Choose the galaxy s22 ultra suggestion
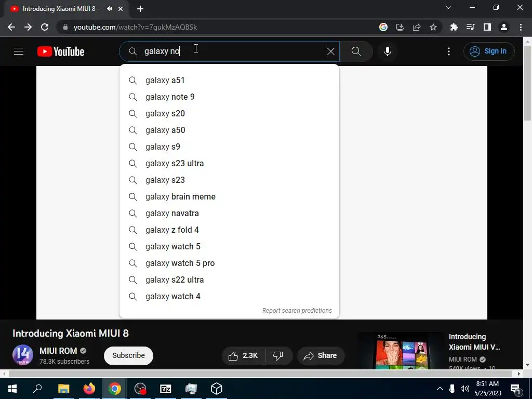This screenshot has width=532, height=399. 229,280
